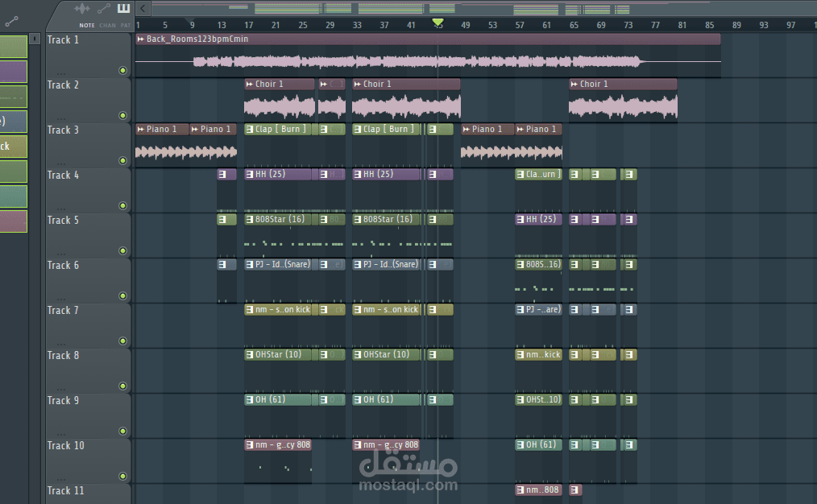Open clip menu icon of Piano 1 at bar 49
Screen dimensions: 817x504
pyautogui.click(x=467, y=129)
